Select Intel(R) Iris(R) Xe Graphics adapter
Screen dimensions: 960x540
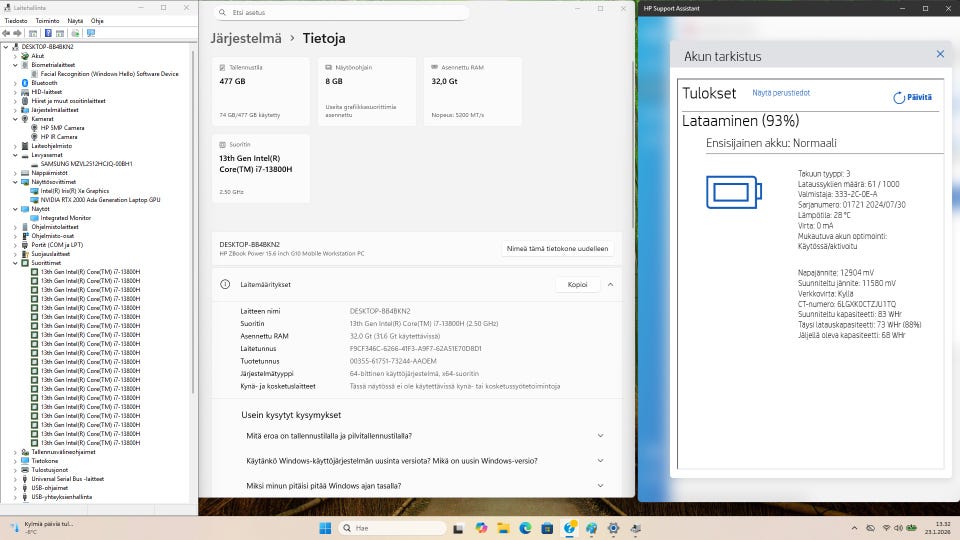point(74,191)
